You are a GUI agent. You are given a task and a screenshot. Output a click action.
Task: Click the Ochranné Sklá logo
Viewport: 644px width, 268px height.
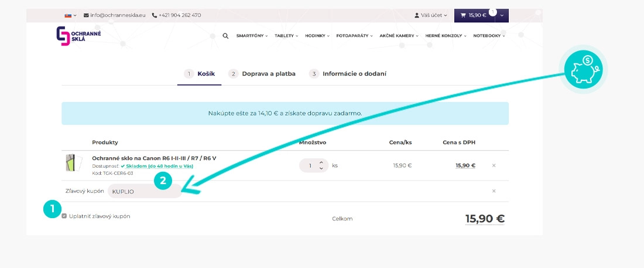(x=78, y=36)
